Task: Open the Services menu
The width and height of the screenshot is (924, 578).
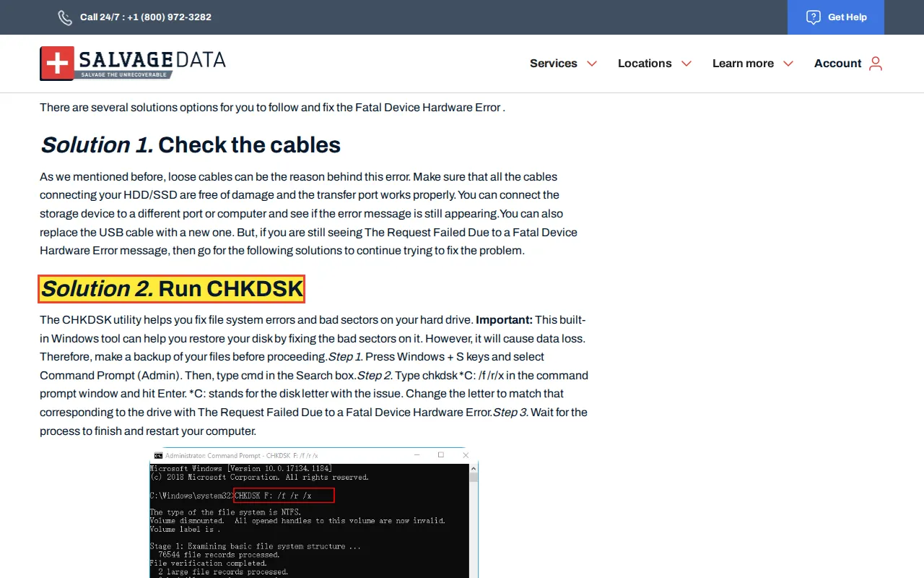Action: (x=553, y=64)
